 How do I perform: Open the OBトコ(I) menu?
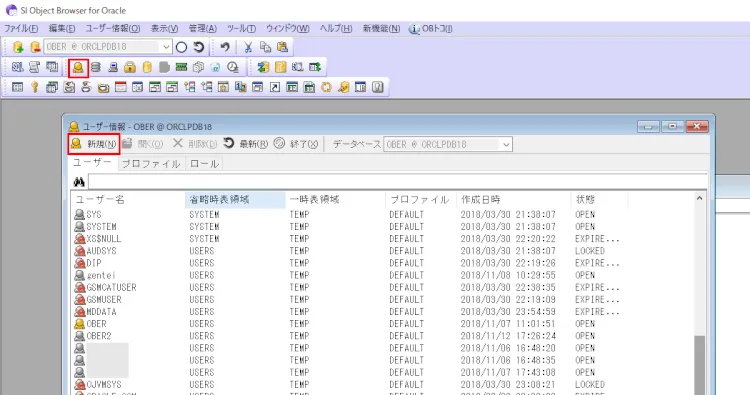pyautogui.click(x=431, y=29)
